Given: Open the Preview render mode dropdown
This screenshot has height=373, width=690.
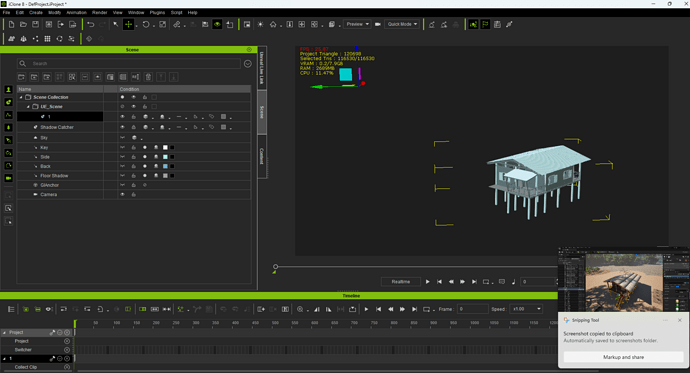Looking at the screenshot, I should (x=357, y=24).
